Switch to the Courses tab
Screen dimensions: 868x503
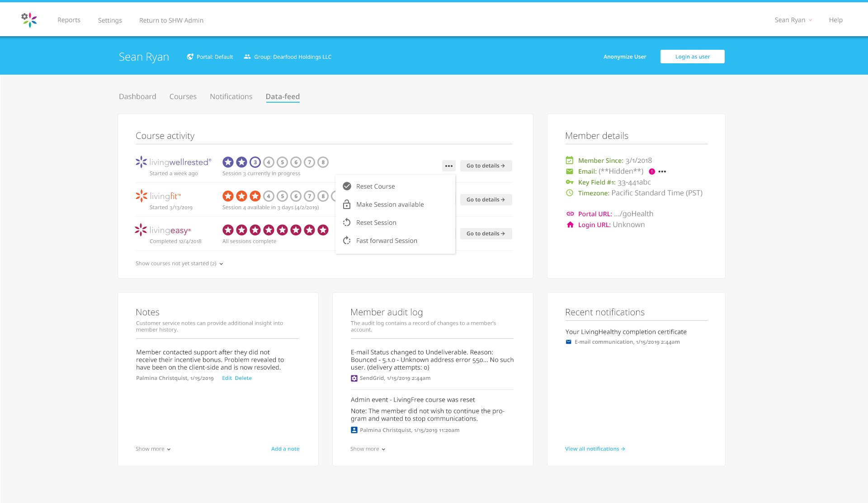(x=183, y=96)
